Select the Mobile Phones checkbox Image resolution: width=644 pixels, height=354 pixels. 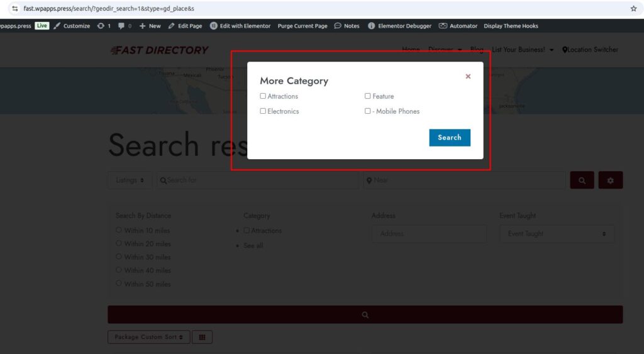368,111
